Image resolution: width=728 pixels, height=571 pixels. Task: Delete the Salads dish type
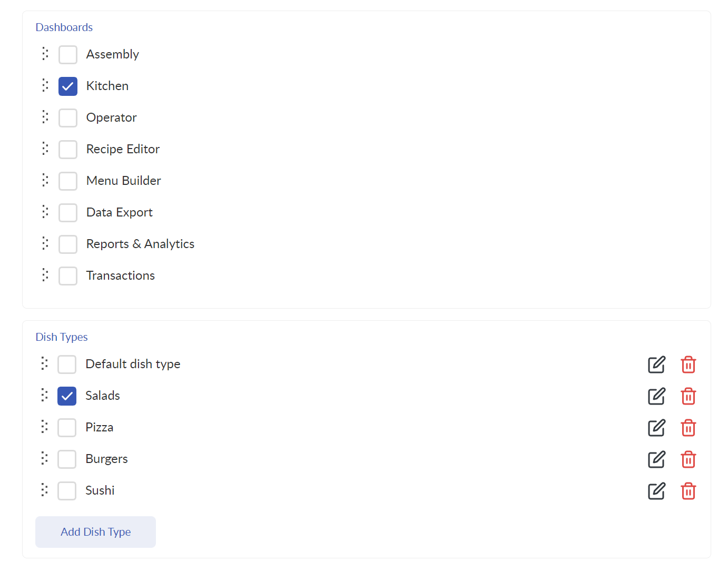click(x=688, y=396)
